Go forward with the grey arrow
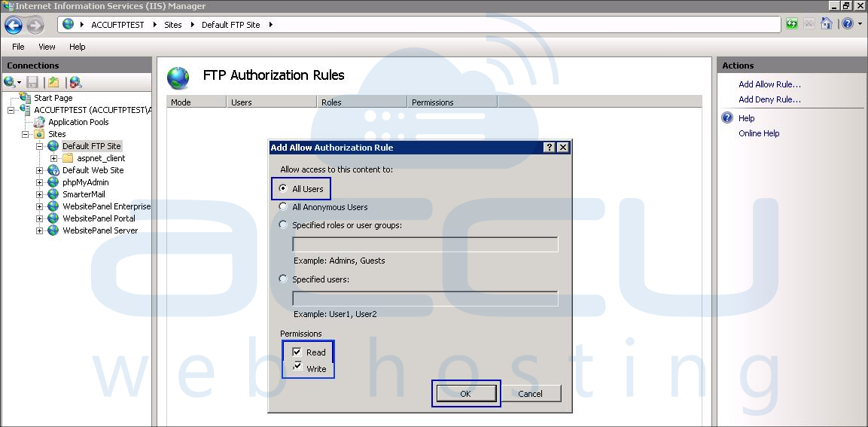The image size is (868, 427). [35, 25]
